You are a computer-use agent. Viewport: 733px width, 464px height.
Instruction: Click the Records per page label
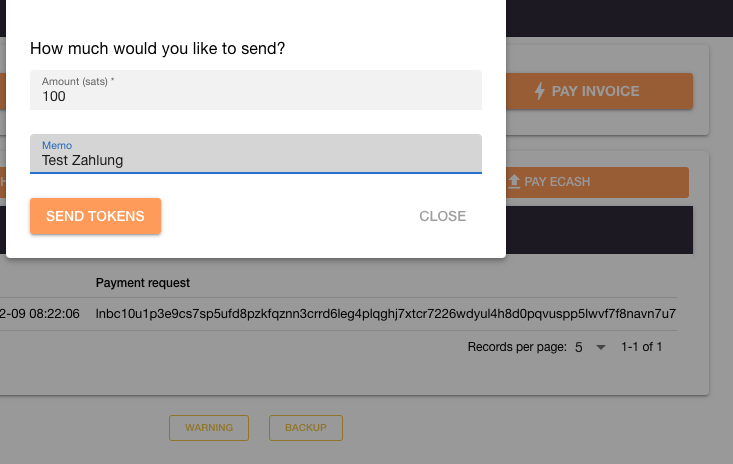[517, 347]
